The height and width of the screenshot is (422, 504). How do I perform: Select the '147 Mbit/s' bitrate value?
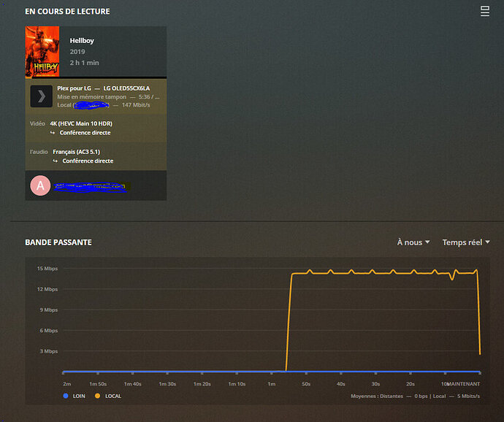coord(136,105)
